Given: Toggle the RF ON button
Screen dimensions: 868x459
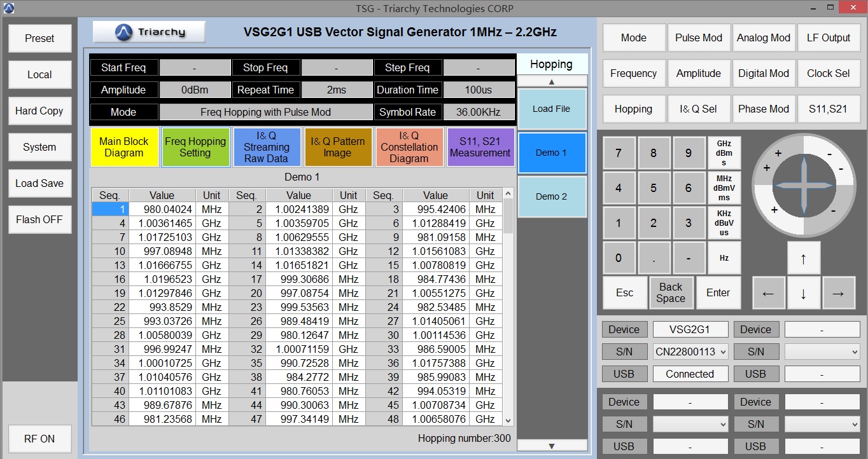Looking at the screenshot, I should pos(39,439).
